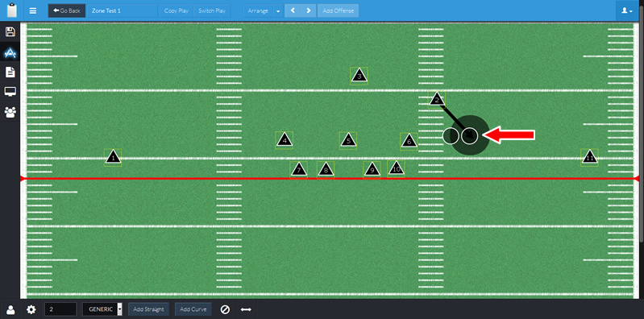The width and height of the screenshot is (644, 319).
Task: Open the team group icon in sidebar
Action: point(10,112)
